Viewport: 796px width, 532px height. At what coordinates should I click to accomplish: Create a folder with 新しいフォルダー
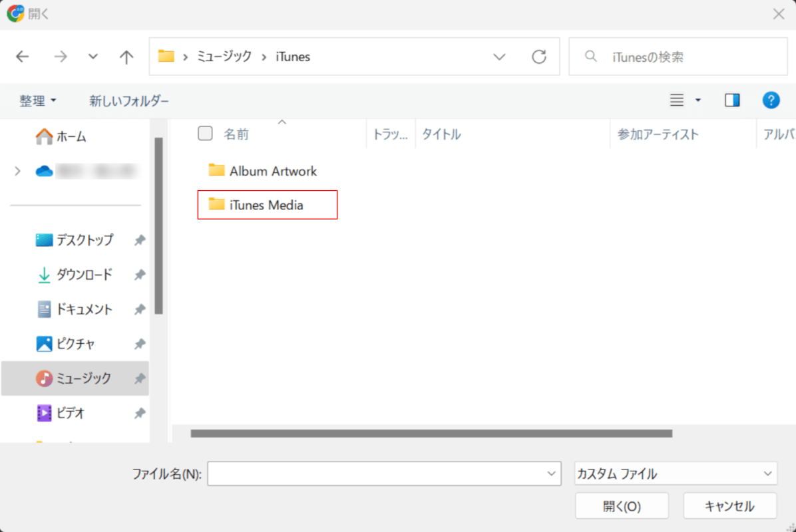[x=129, y=100]
